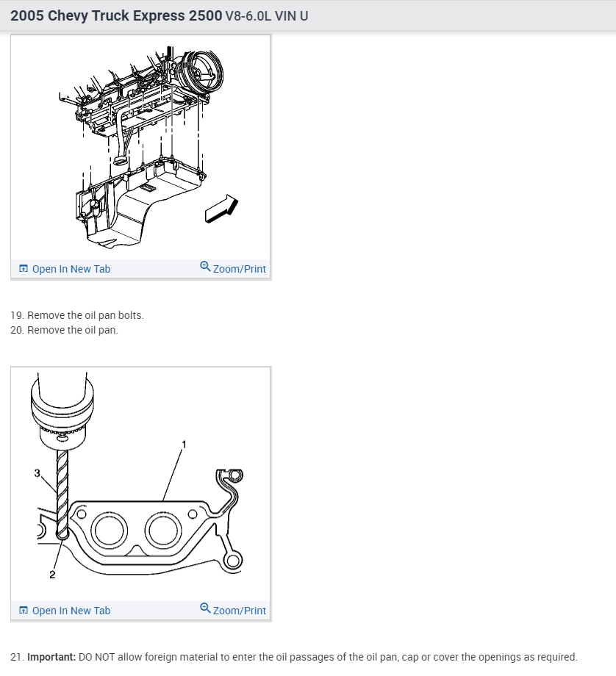Click the magnifier icon under drill bit diagram
Screen dimensions: 616x676
(x=205, y=608)
